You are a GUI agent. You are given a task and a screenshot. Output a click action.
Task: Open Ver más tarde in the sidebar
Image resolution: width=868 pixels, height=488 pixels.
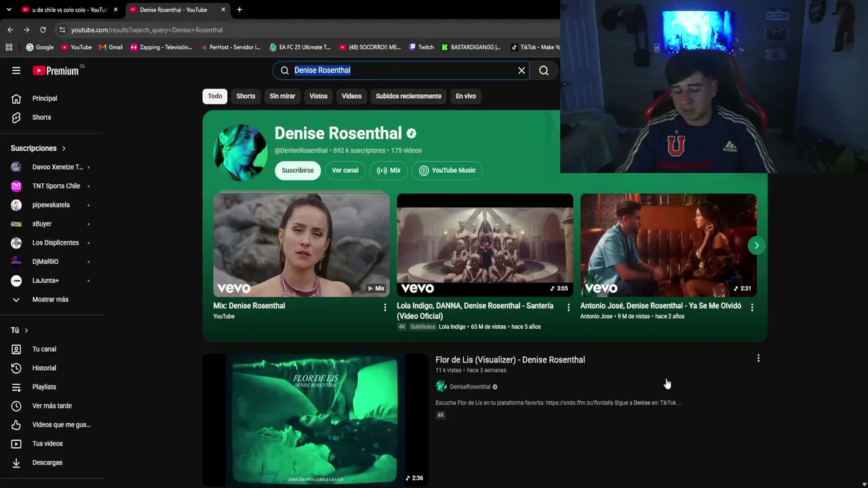point(52,406)
